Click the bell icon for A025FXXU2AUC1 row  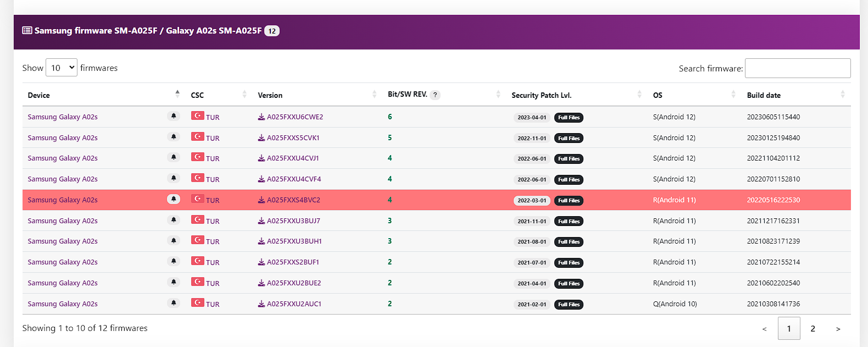click(174, 303)
